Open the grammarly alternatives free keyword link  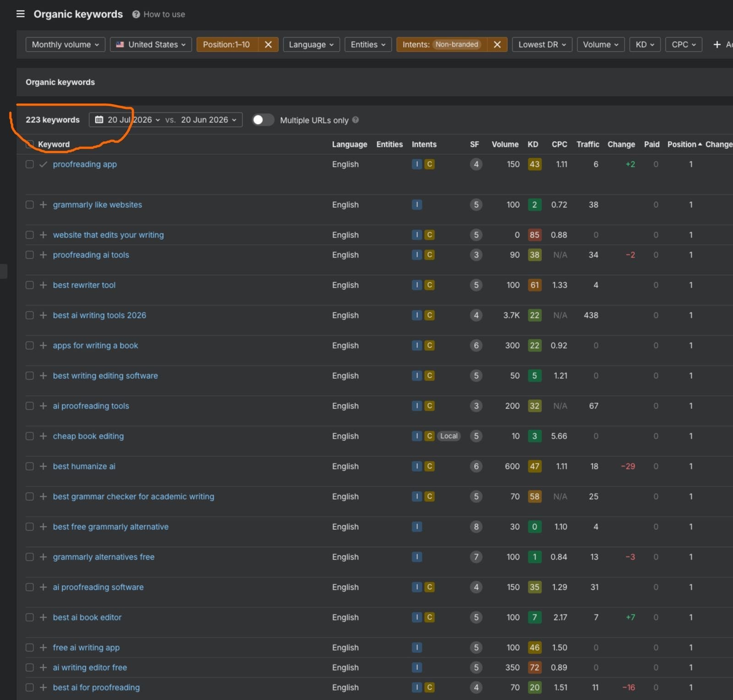click(x=104, y=557)
